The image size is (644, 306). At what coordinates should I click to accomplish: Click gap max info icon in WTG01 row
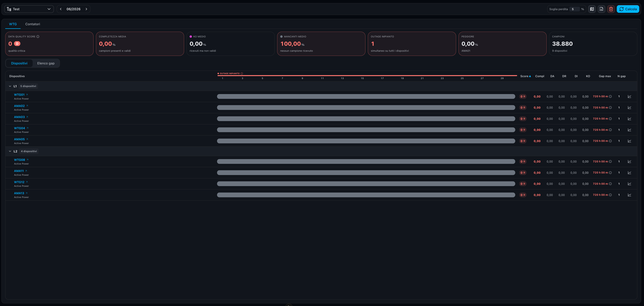[x=610, y=97]
